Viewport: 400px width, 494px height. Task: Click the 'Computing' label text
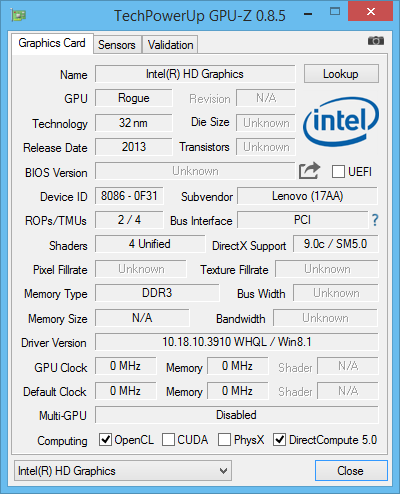pos(62,441)
